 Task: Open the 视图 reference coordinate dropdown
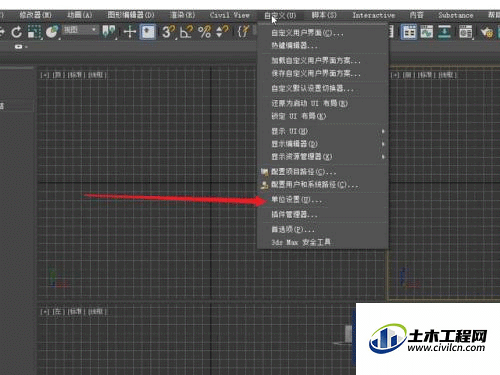pos(80,30)
